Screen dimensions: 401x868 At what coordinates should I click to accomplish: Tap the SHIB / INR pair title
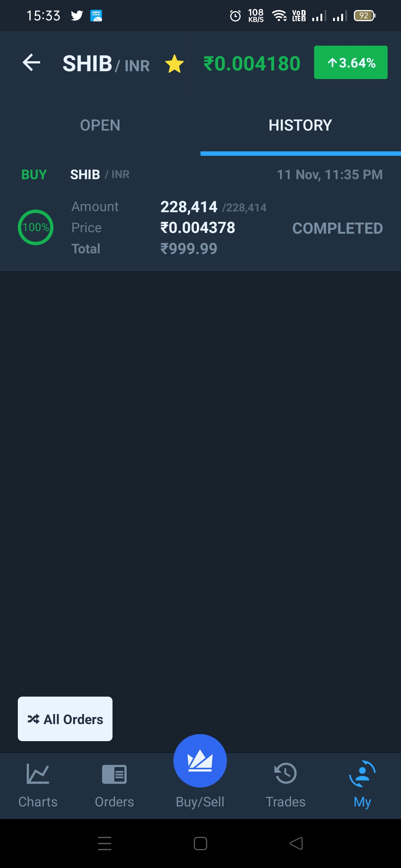coord(106,64)
